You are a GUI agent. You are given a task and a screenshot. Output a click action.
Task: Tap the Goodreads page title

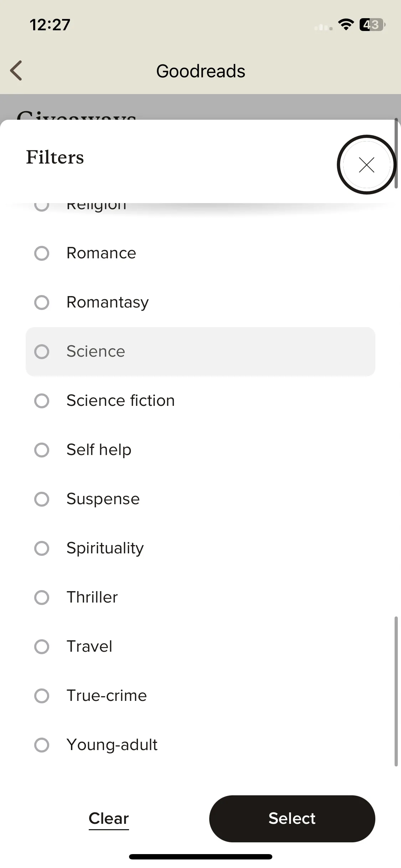[x=201, y=71]
